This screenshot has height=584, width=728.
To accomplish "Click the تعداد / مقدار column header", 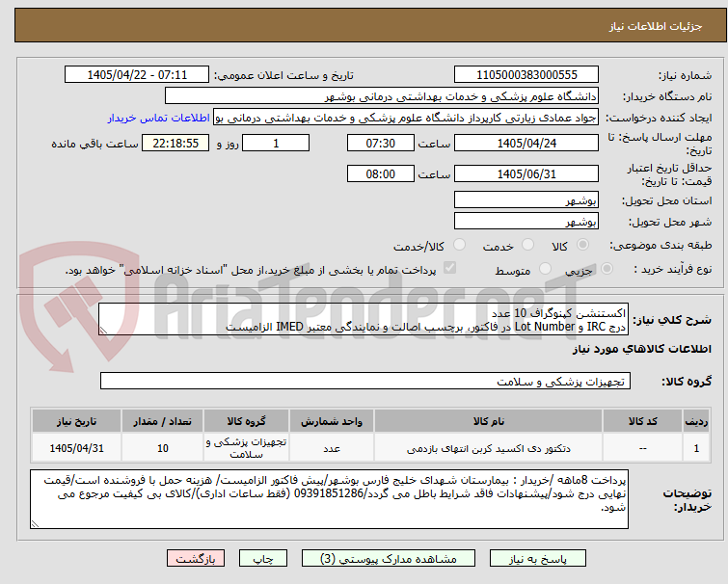I will click(x=162, y=421).
